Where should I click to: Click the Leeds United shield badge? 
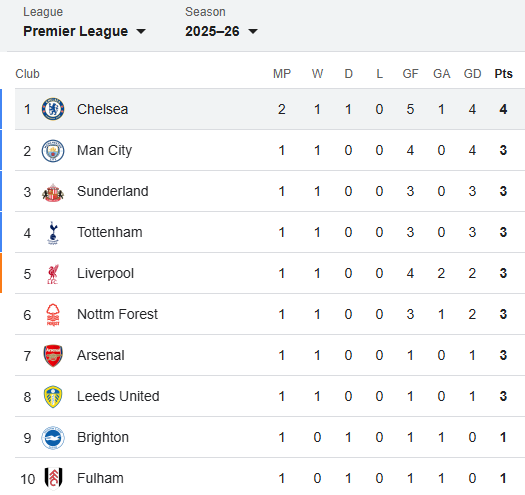[53, 397]
